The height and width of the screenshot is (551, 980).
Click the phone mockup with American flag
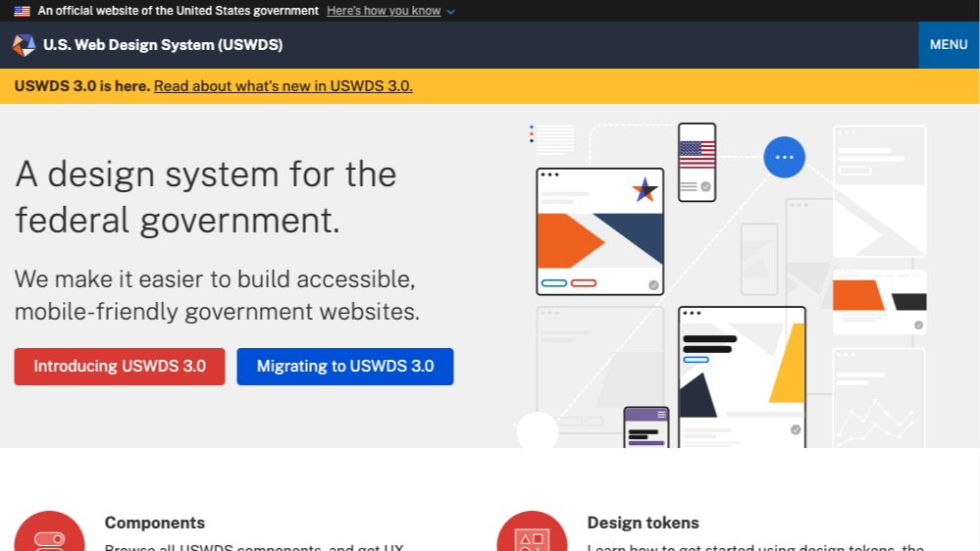(696, 163)
